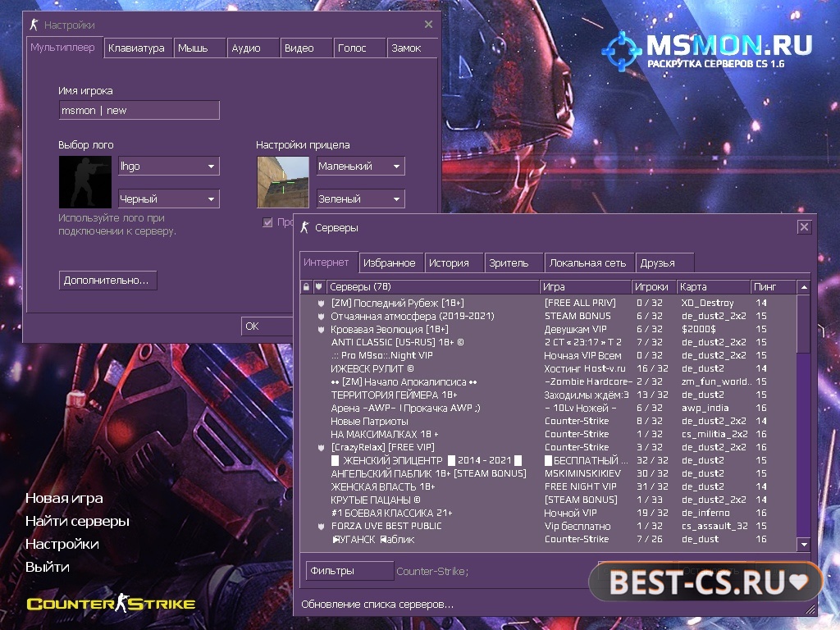Click shield icon beside FORZA UVE BEST PUBLIC
This screenshot has width=840, height=630.
coord(321,526)
